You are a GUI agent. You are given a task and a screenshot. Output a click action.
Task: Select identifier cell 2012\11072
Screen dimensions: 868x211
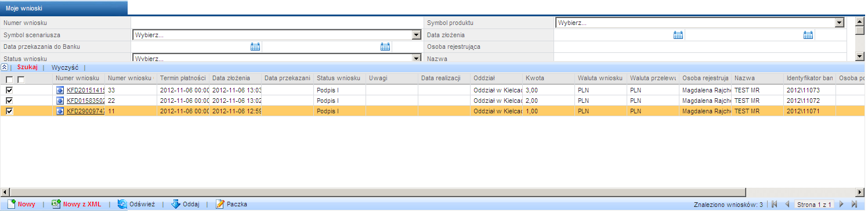click(x=810, y=101)
